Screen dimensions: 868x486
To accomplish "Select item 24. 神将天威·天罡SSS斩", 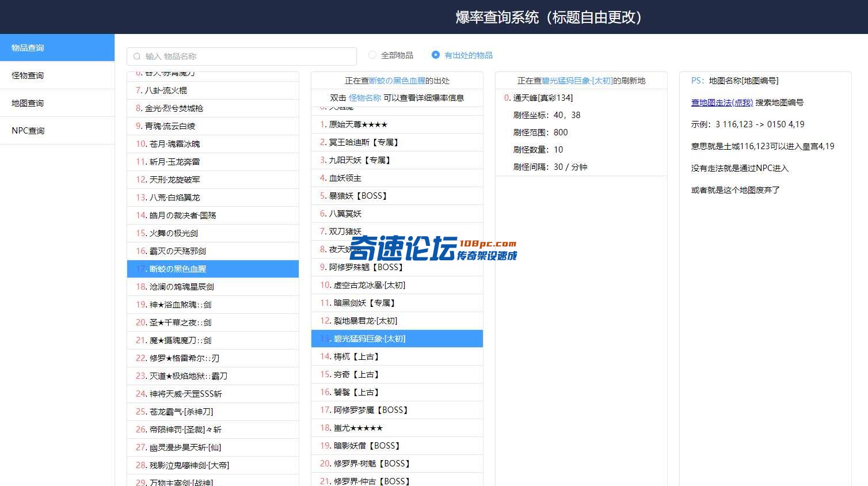I will point(213,394).
